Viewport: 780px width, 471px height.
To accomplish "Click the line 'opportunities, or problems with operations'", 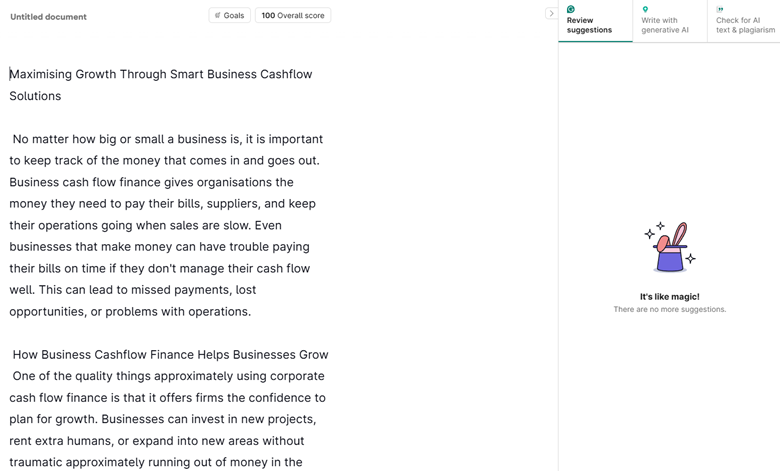I will (x=130, y=311).
